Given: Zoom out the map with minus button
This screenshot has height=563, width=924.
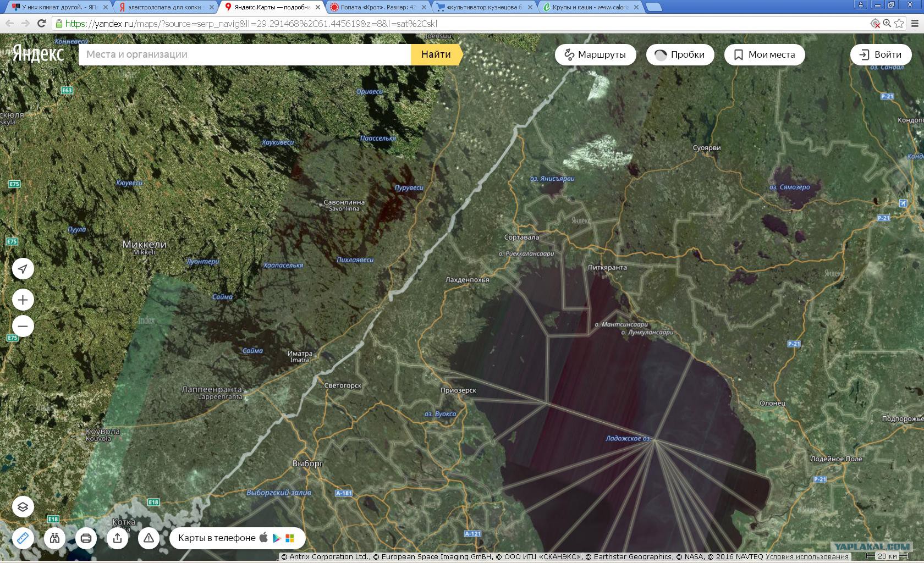Looking at the screenshot, I should click(23, 326).
